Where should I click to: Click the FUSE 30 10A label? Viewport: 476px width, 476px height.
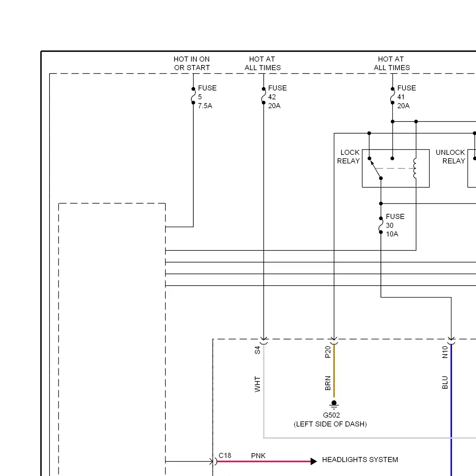pos(395,225)
